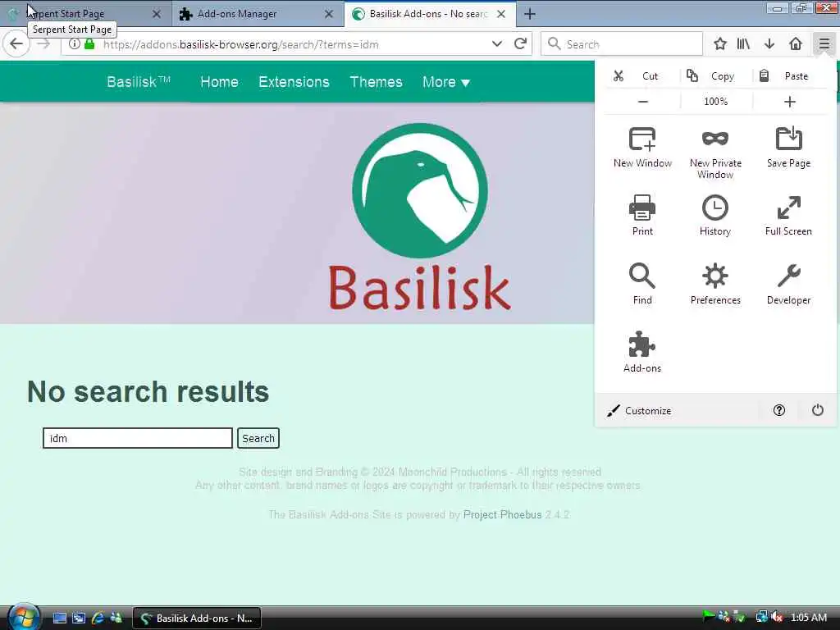Reload the current page
Screen dimensions: 840x630
point(520,44)
